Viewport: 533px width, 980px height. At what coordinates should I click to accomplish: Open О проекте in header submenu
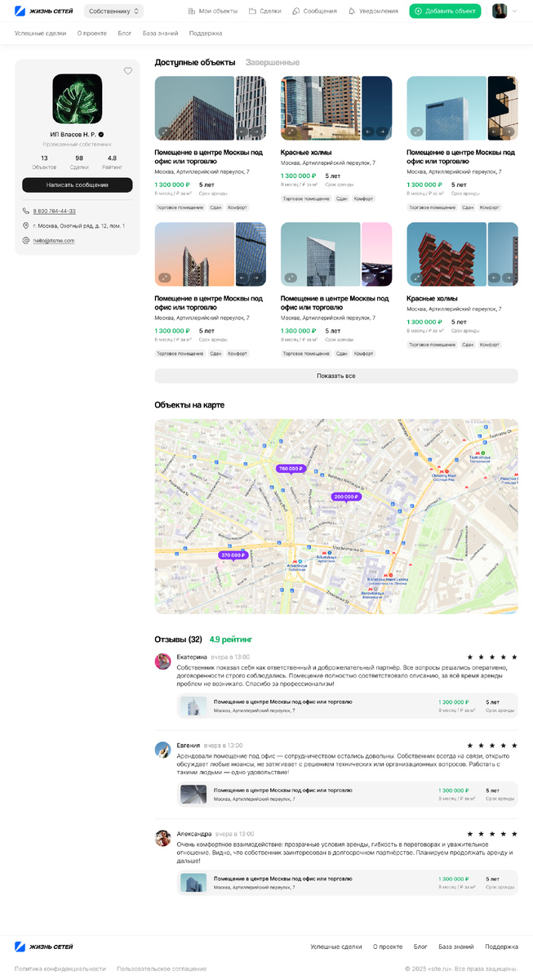[x=91, y=33]
